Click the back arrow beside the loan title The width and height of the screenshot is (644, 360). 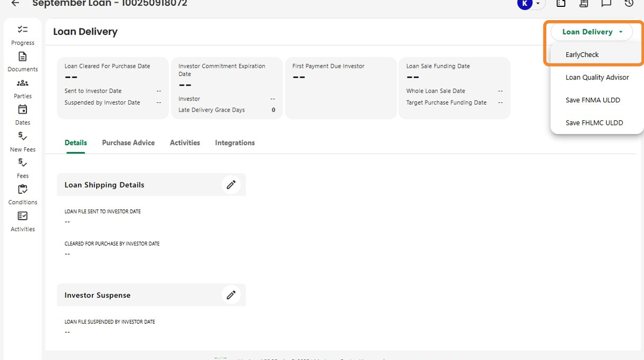(16, 3)
